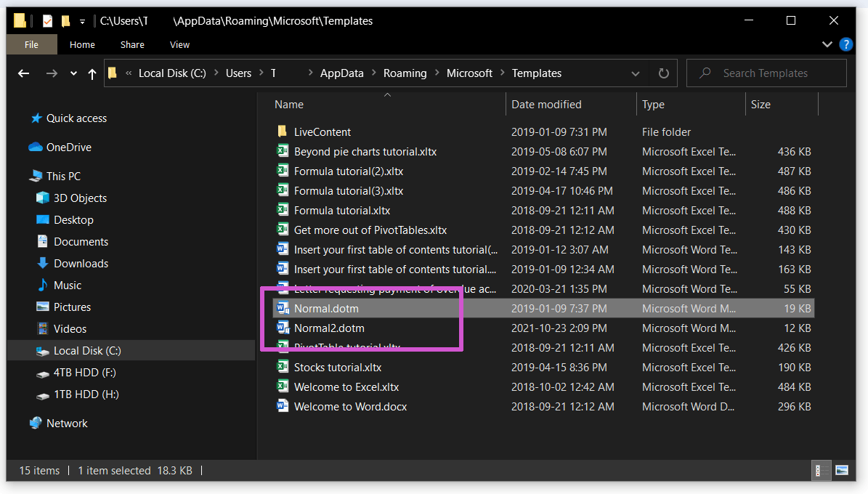868x494 pixels.
Task: Click Users in the address breadcrumb
Action: point(238,73)
